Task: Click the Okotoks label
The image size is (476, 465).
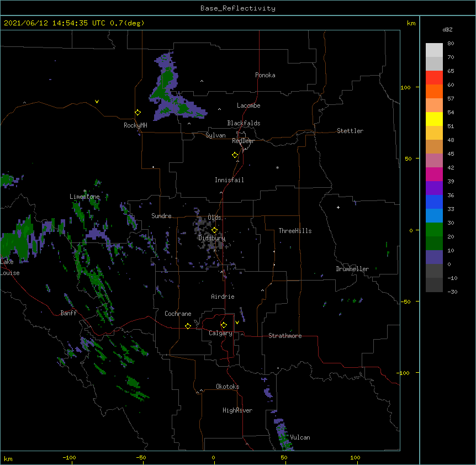Action: click(228, 387)
